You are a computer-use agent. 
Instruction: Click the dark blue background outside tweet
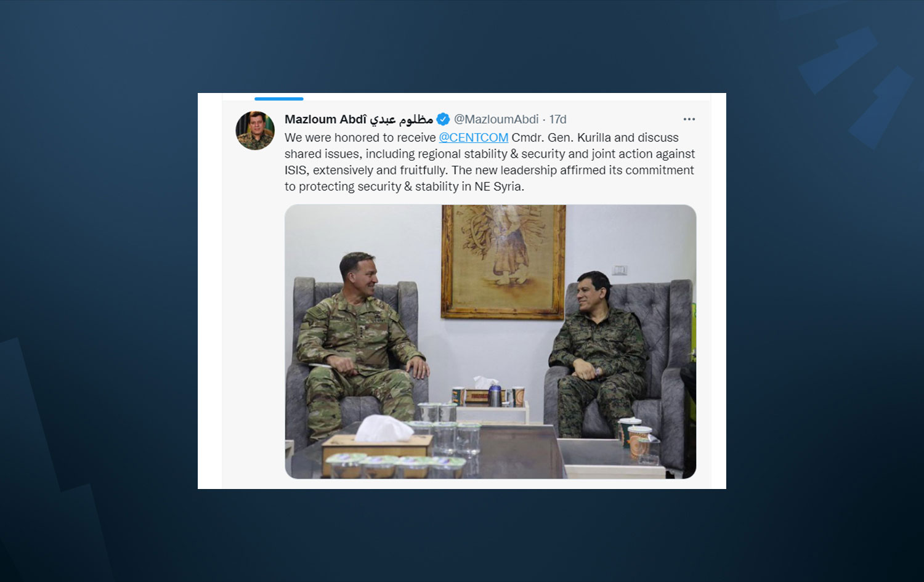coord(99,289)
